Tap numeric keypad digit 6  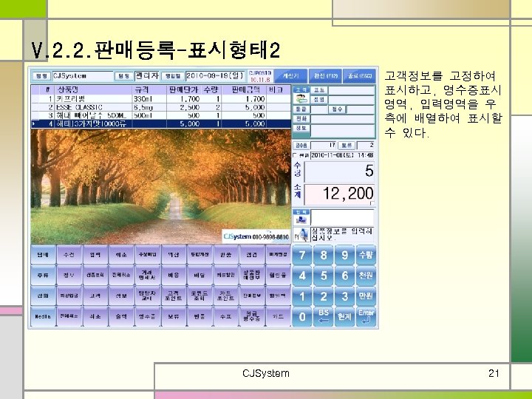point(345,275)
